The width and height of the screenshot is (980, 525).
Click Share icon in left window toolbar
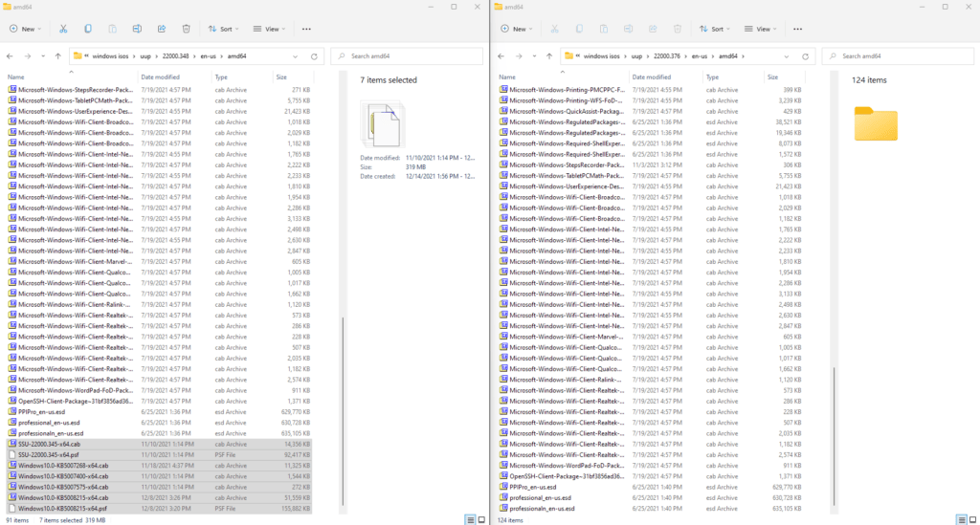[161, 29]
